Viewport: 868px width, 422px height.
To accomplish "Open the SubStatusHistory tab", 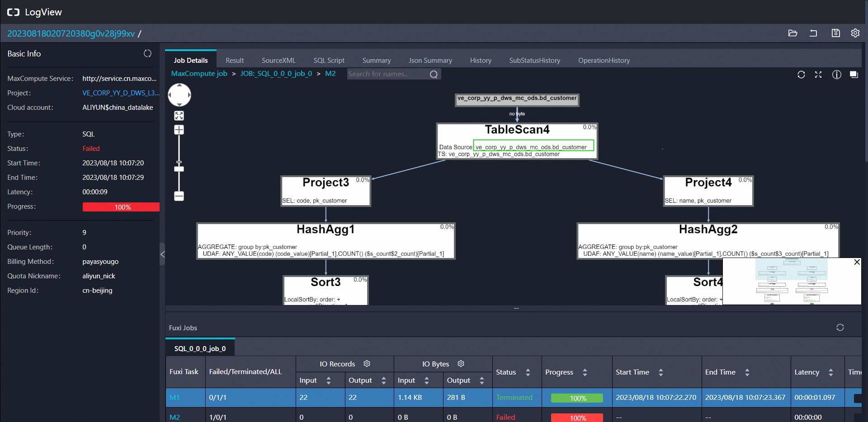I will pos(535,60).
